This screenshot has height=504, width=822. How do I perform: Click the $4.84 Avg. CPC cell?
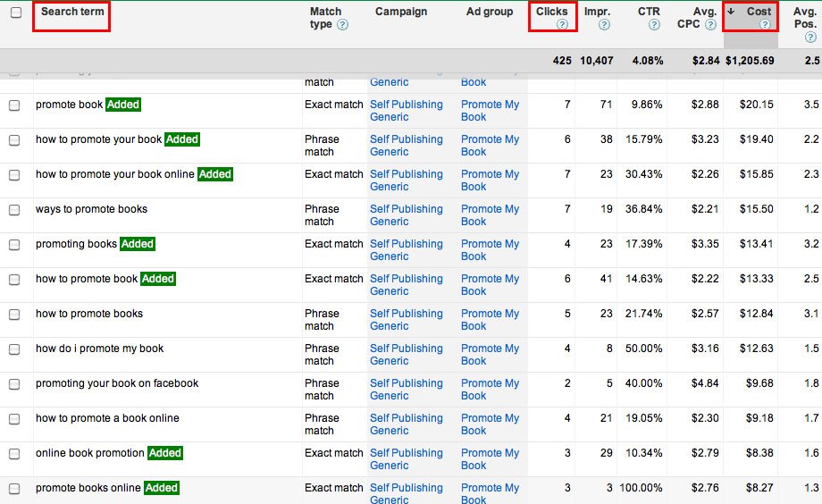coord(705,383)
